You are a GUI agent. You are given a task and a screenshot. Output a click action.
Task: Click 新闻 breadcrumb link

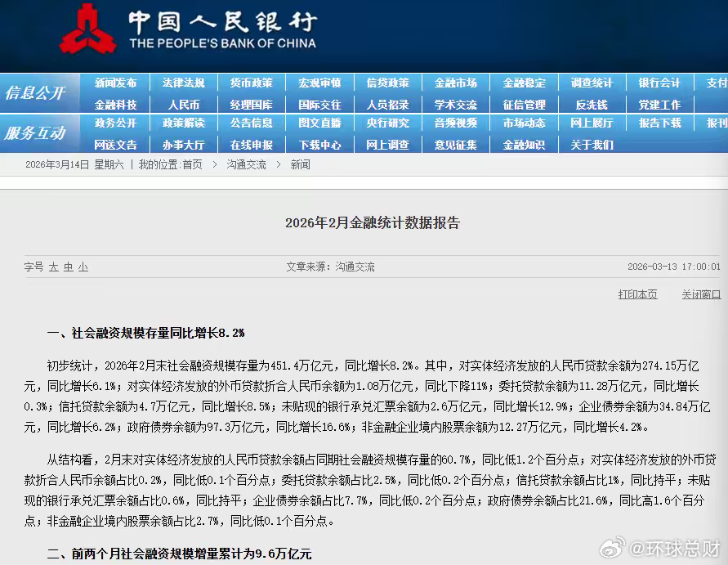300,164
